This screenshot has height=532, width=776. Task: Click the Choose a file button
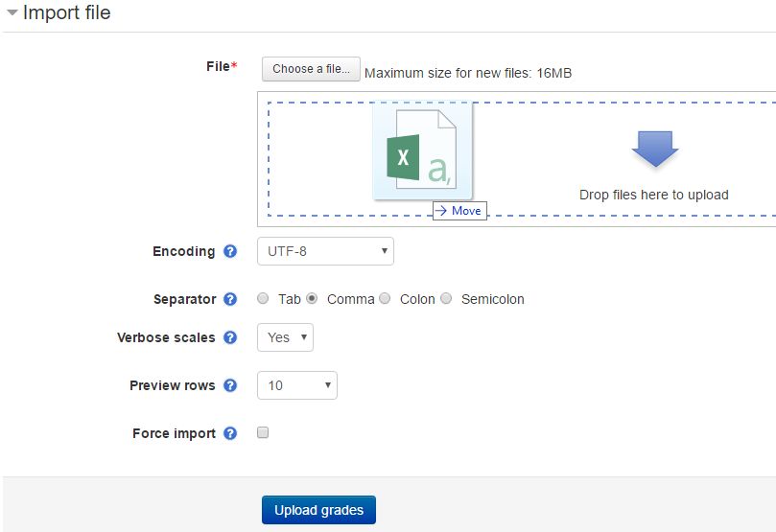pyautogui.click(x=311, y=69)
